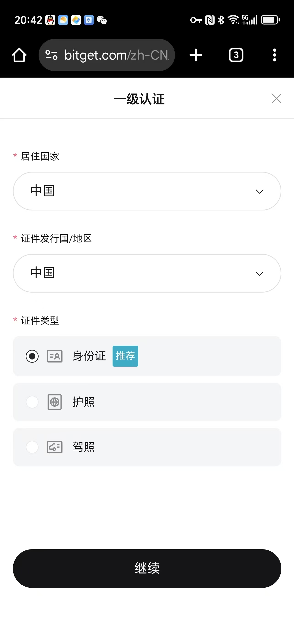Click the chevron in 居住国家 field
294x644 pixels.
tap(260, 192)
